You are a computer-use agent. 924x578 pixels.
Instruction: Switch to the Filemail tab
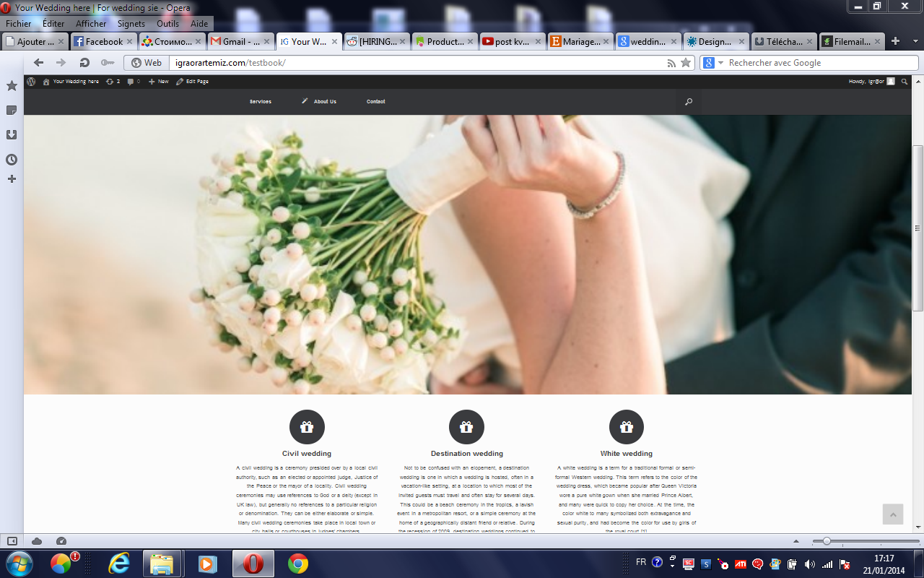click(852, 42)
